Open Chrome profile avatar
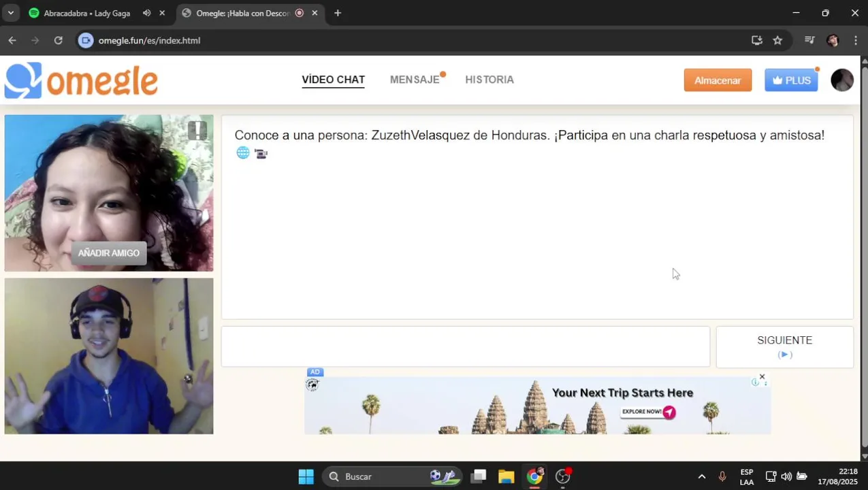This screenshot has width=868, height=490. (833, 40)
